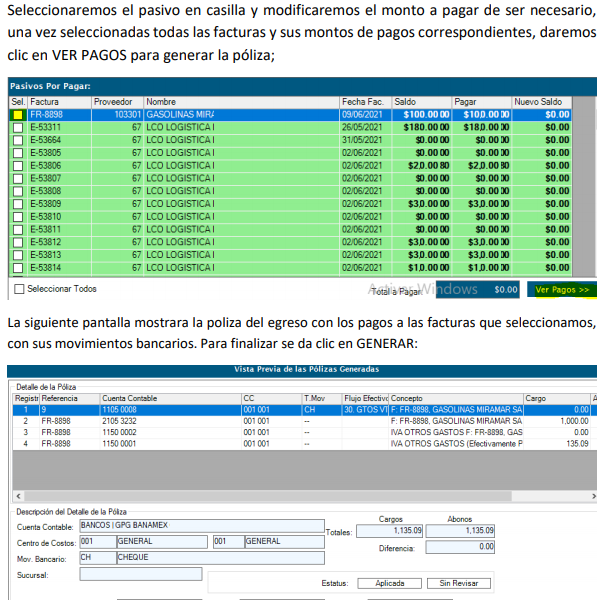Click the Saldo column header
Screen dimensions: 607x600
[x=421, y=102]
